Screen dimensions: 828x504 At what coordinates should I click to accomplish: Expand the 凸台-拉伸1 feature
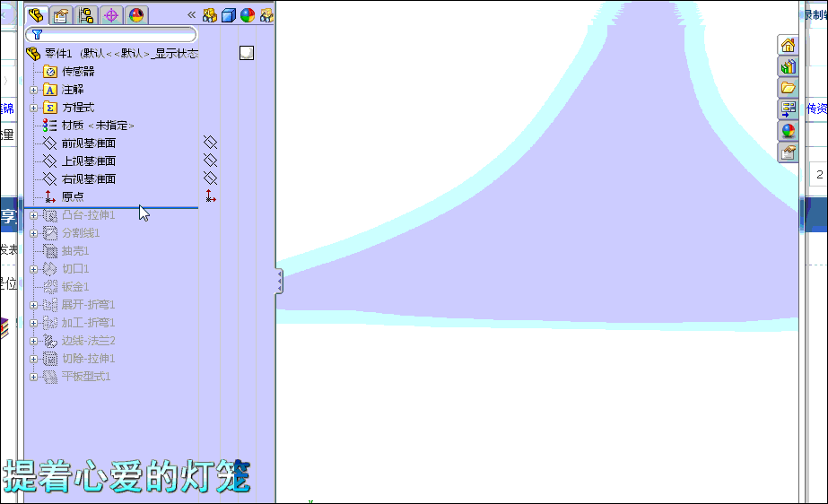pos(33,215)
